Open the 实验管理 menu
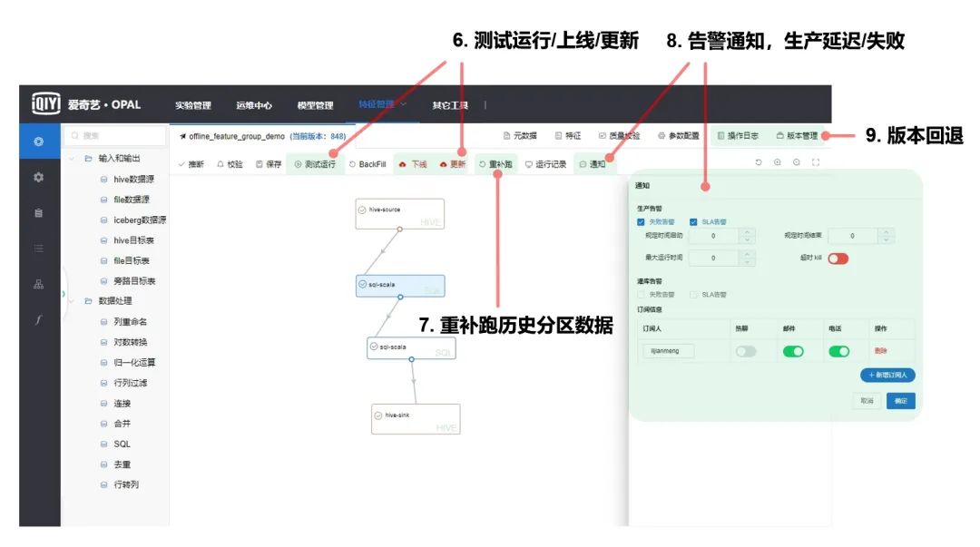 [193, 105]
